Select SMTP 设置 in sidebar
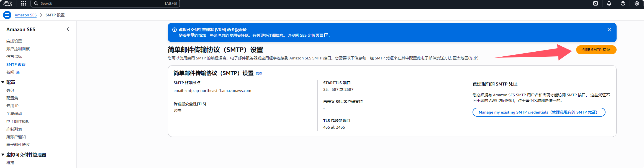 tap(16, 64)
